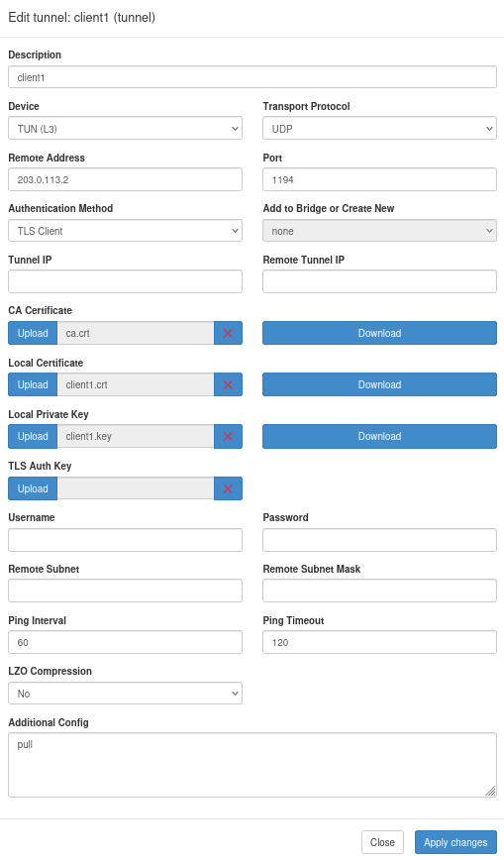Click the ca.crt file name field

click(136, 333)
